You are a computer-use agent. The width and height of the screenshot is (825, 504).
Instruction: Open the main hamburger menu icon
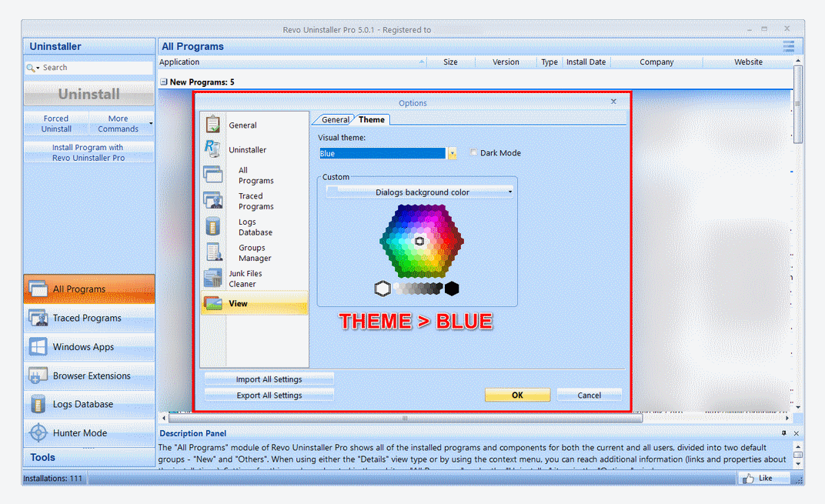coord(788,46)
